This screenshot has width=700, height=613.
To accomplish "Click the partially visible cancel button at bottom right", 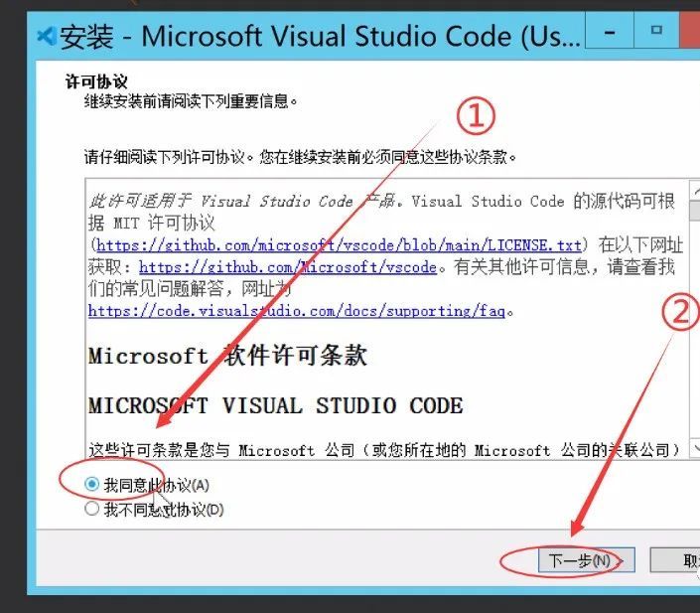I will (x=675, y=559).
